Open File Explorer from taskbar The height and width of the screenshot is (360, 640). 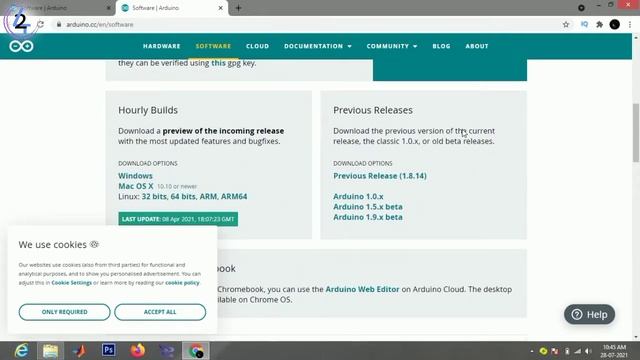(50, 351)
